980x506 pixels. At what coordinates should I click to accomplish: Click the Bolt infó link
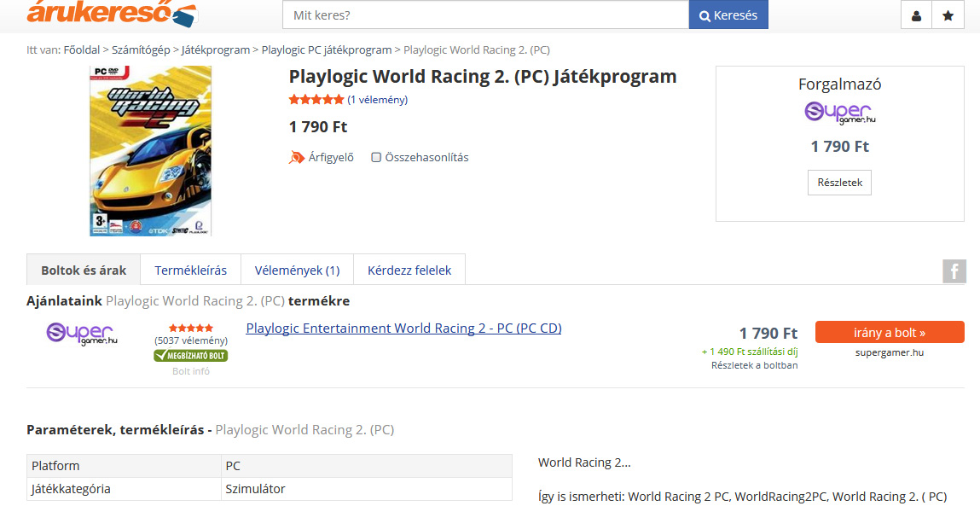(x=190, y=371)
